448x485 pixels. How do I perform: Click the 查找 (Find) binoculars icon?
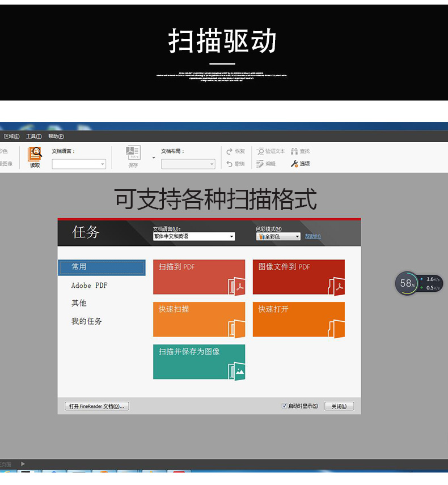tap(294, 151)
